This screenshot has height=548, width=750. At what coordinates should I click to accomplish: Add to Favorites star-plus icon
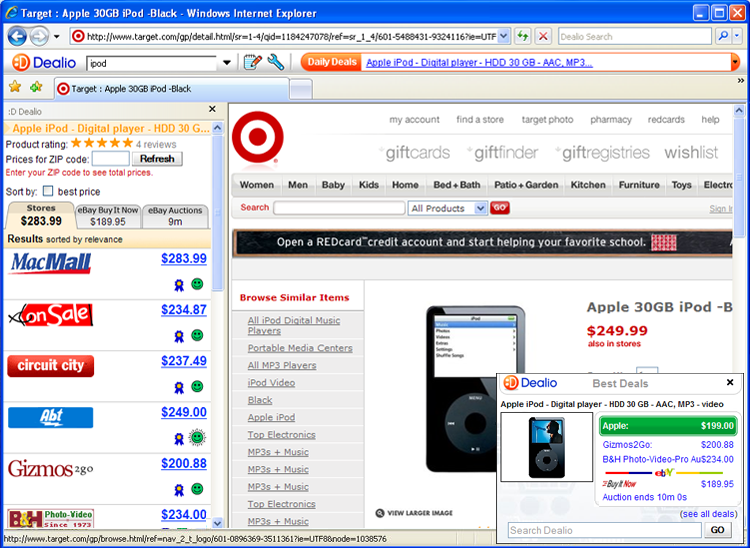click(x=36, y=87)
